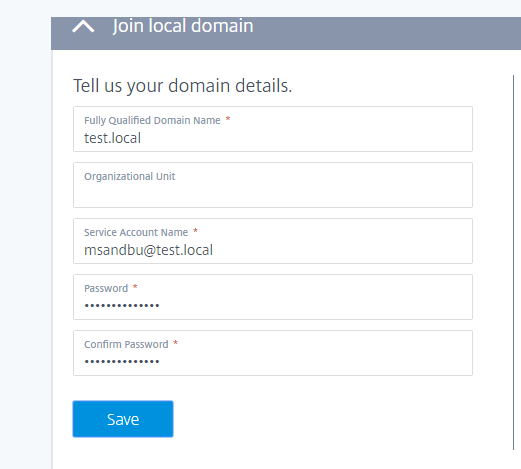
Task: Click the vertical scrollbar beside the form
Action: (513, 262)
